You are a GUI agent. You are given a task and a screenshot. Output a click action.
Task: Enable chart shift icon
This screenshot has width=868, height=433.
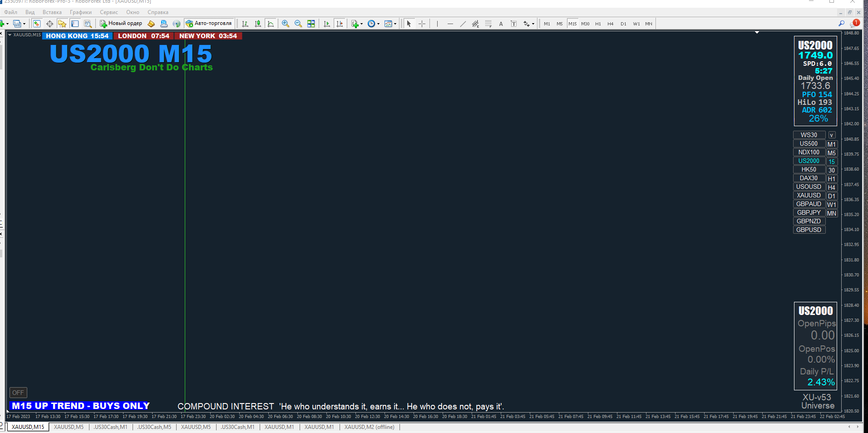(339, 24)
